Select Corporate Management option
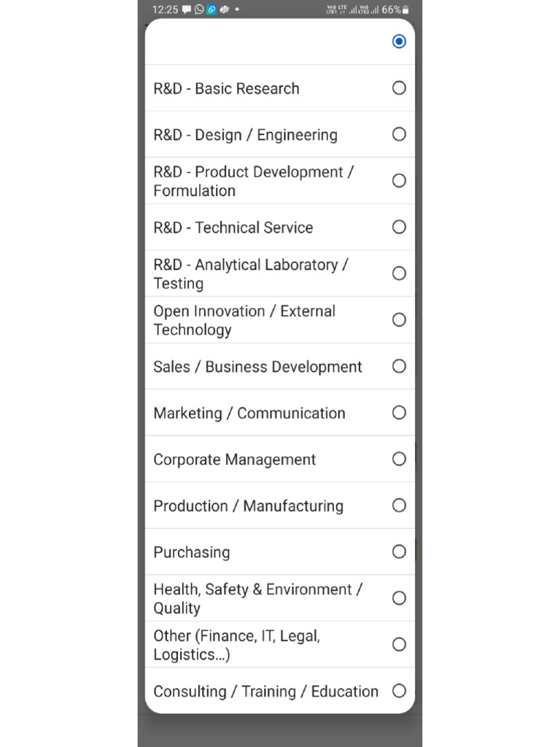The height and width of the screenshot is (747, 560). pos(399,459)
